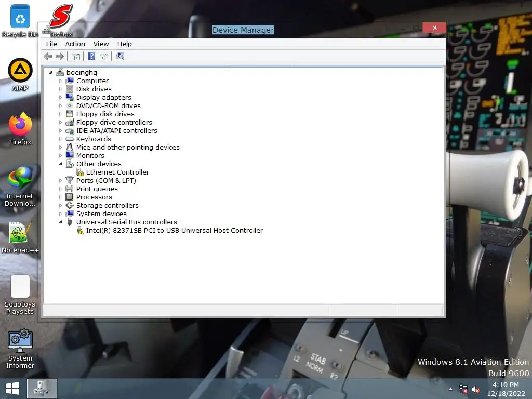Image resolution: width=532 pixels, height=399 pixels.
Task: Click the Show/Hide console tree icon
Action: (x=76, y=56)
